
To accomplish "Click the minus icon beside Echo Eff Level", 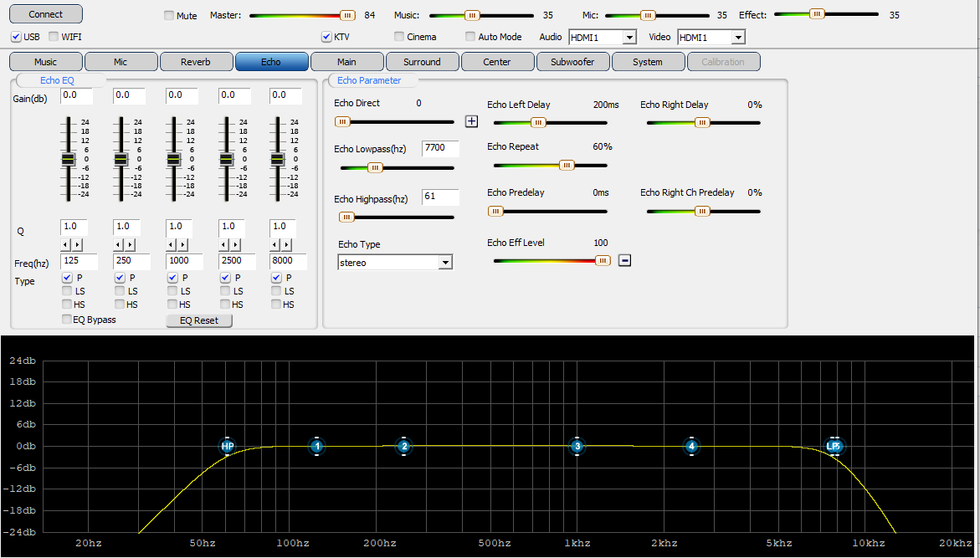I will 624,260.
